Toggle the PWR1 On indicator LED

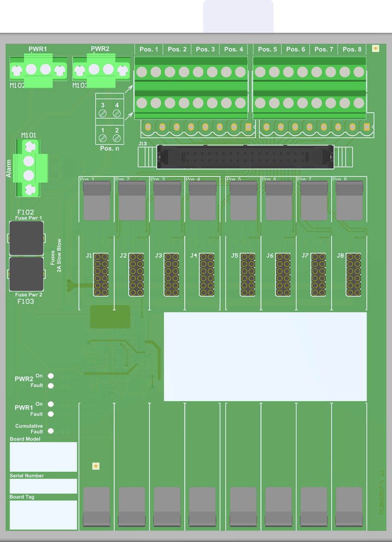(51, 404)
